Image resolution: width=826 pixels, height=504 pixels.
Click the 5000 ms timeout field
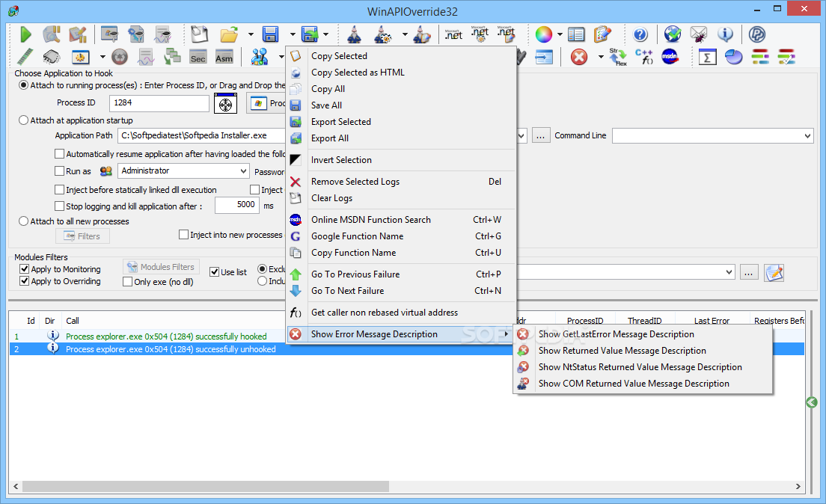(x=237, y=205)
